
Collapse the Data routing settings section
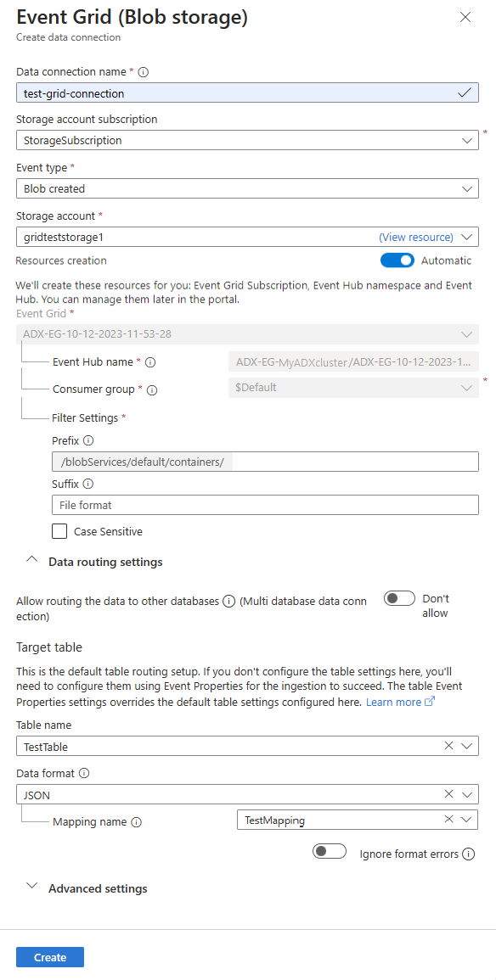[94, 562]
